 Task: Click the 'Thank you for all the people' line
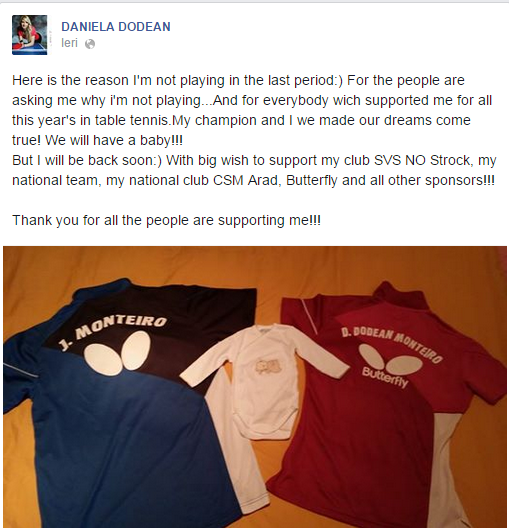[x=166, y=220]
